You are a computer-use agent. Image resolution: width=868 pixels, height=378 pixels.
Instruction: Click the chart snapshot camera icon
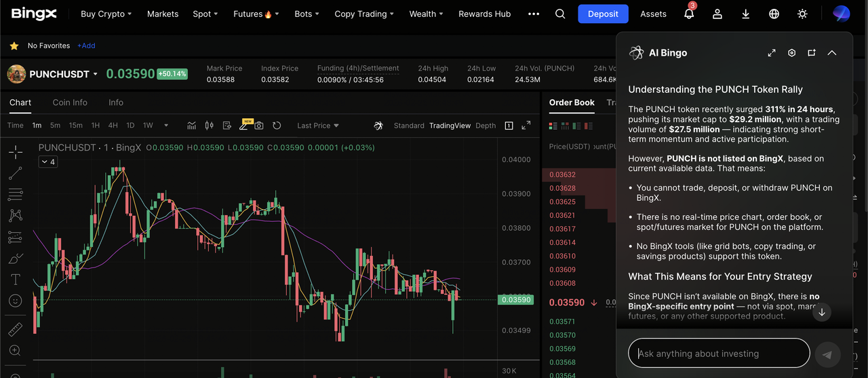tap(258, 126)
